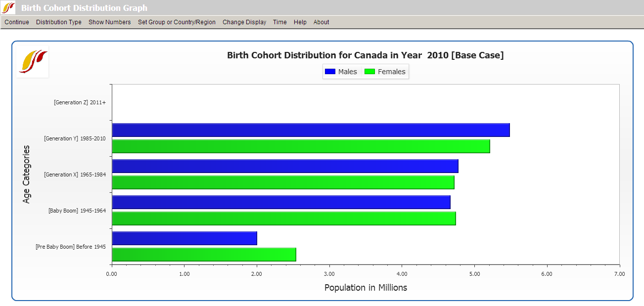Image resolution: width=644 pixels, height=306 pixels.
Task: Open the About menu
Action: point(321,22)
